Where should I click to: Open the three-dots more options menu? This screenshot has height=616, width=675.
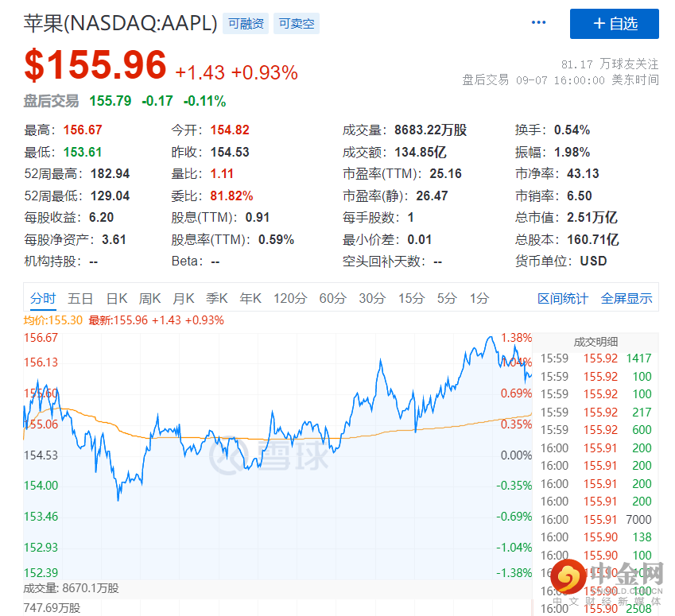pyautogui.click(x=538, y=22)
